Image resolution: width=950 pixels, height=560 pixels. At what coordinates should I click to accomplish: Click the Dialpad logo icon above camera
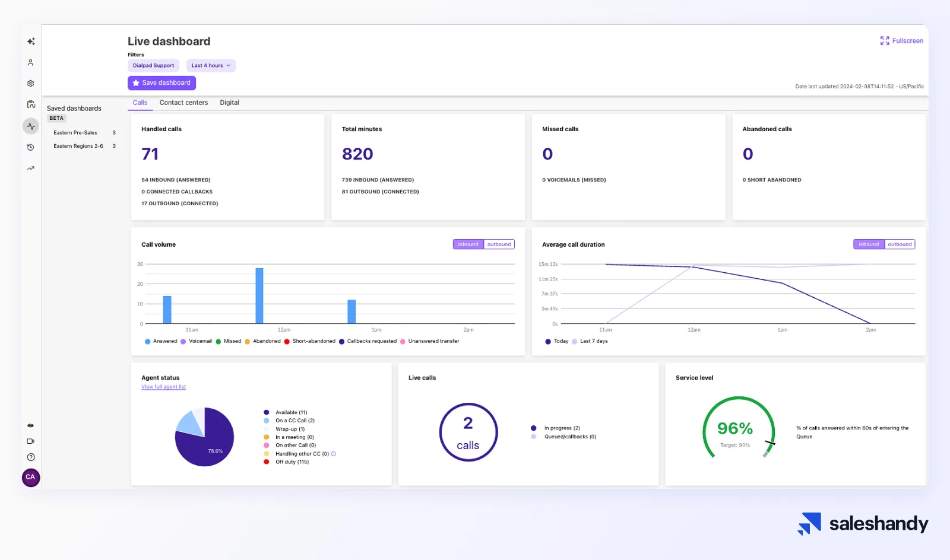point(31,425)
